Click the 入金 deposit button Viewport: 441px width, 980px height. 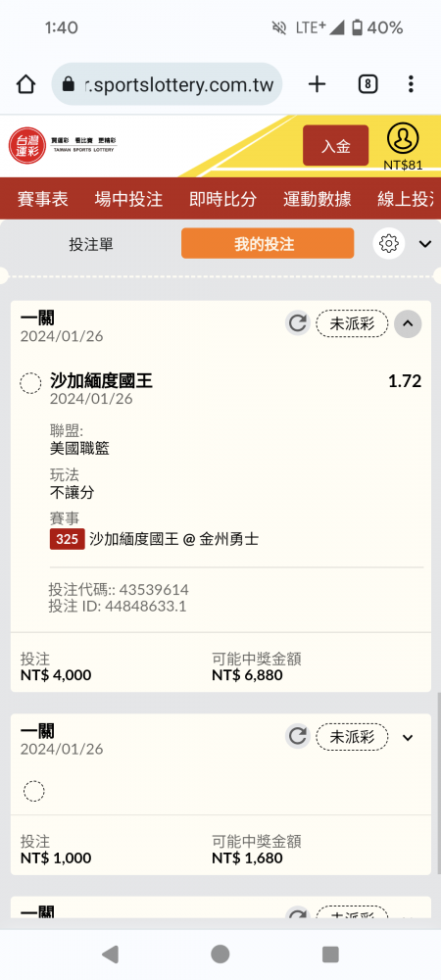pos(335,146)
